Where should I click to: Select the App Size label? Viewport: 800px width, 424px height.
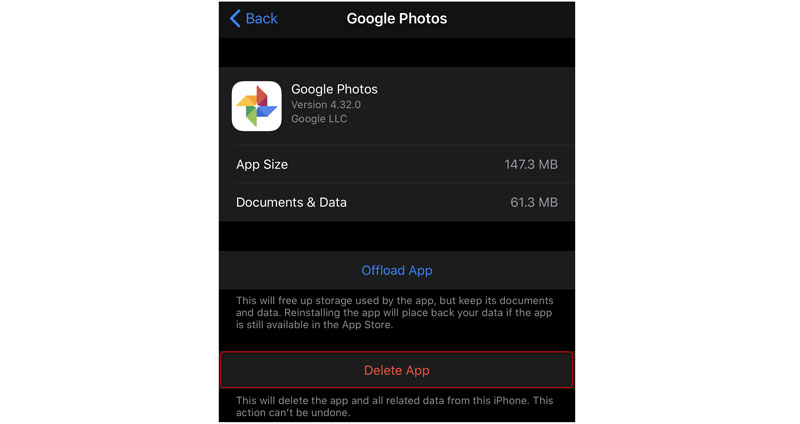[262, 164]
